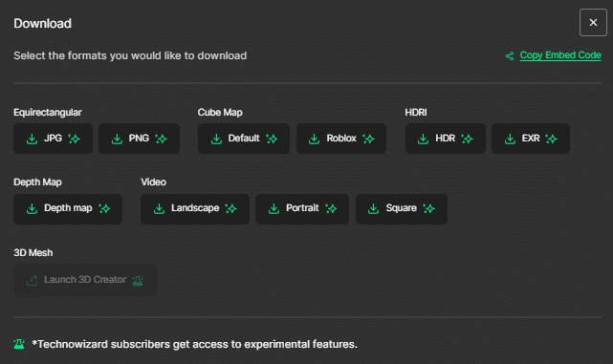Screen dimensions: 613x364
Task: Download the Portrait video
Action: [302, 209]
